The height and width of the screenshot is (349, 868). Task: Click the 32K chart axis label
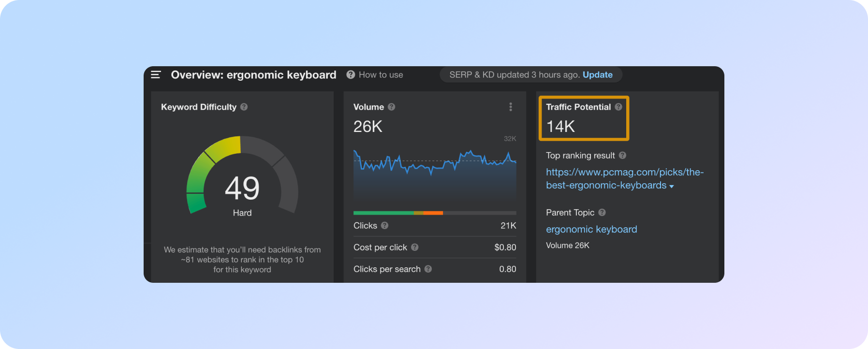click(x=510, y=138)
